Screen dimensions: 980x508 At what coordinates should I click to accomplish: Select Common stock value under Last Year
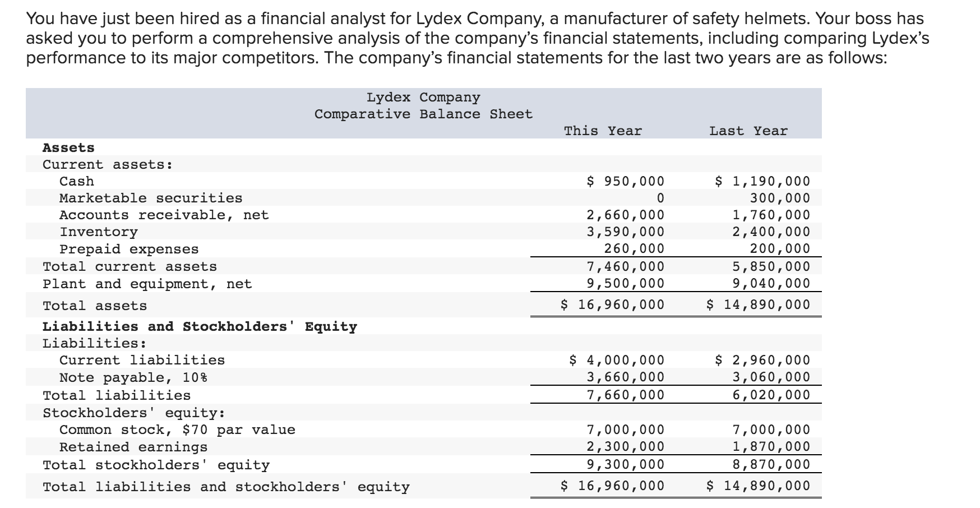(x=771, y=430)
